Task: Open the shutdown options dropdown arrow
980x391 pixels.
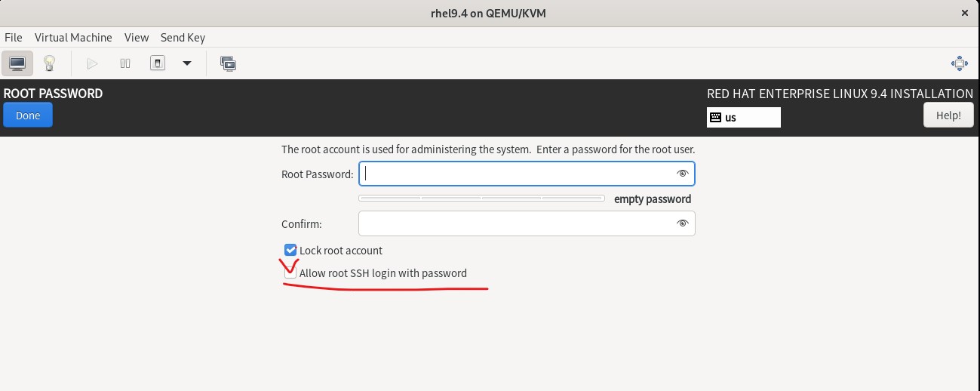Action: pyautogui.click(x=187, y=63)
